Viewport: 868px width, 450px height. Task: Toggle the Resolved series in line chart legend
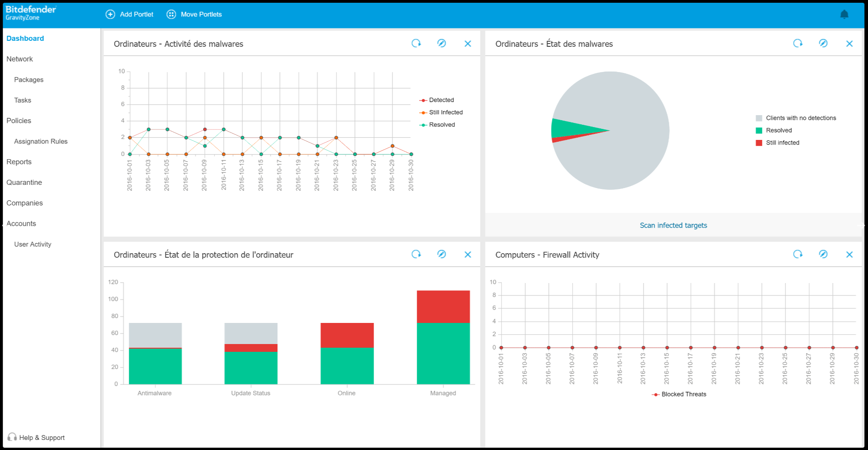tap(437, 125)
